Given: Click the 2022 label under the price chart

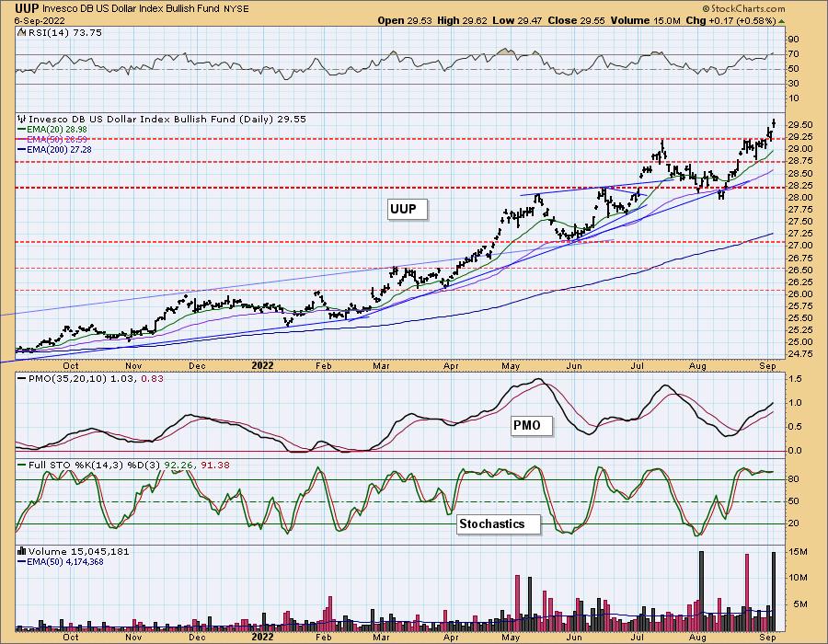Looking at the screenshot, I should (x=262, y=365).
